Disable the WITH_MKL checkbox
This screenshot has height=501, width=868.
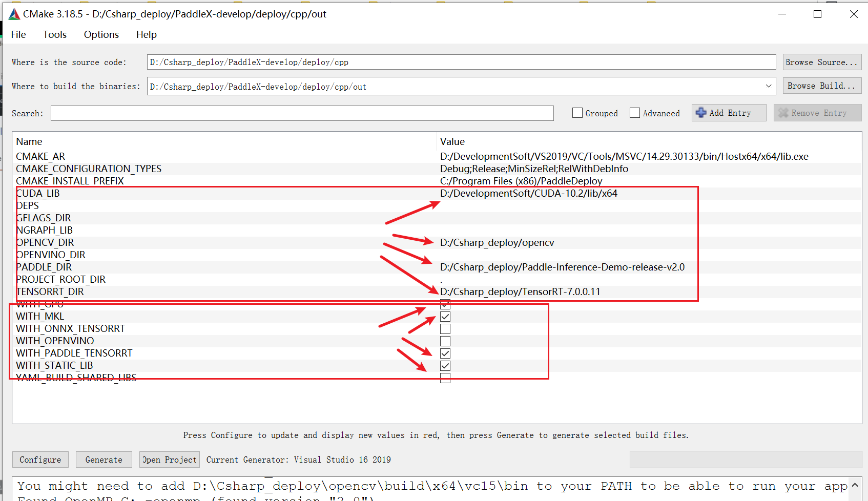coord(445,316)
